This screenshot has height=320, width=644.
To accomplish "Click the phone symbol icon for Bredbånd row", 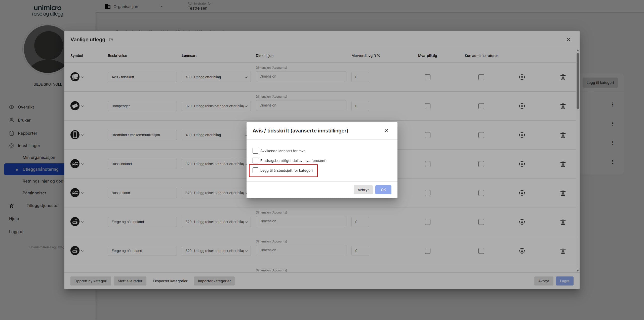I will click(75, 135).
